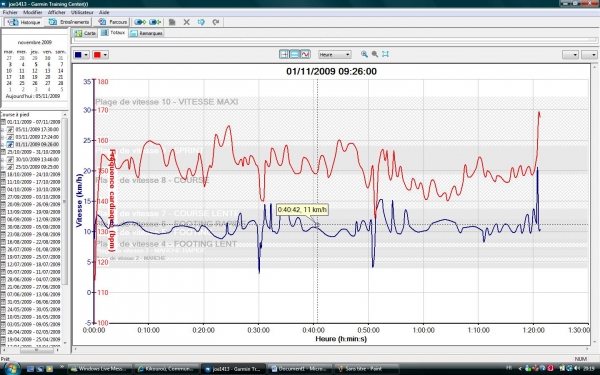Toggle the smoothed curve graph button

[x=305, y=54]
